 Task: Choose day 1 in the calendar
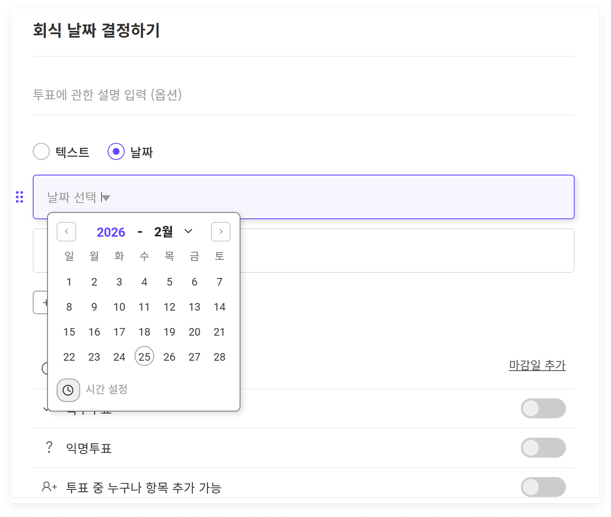coord(69,282)
